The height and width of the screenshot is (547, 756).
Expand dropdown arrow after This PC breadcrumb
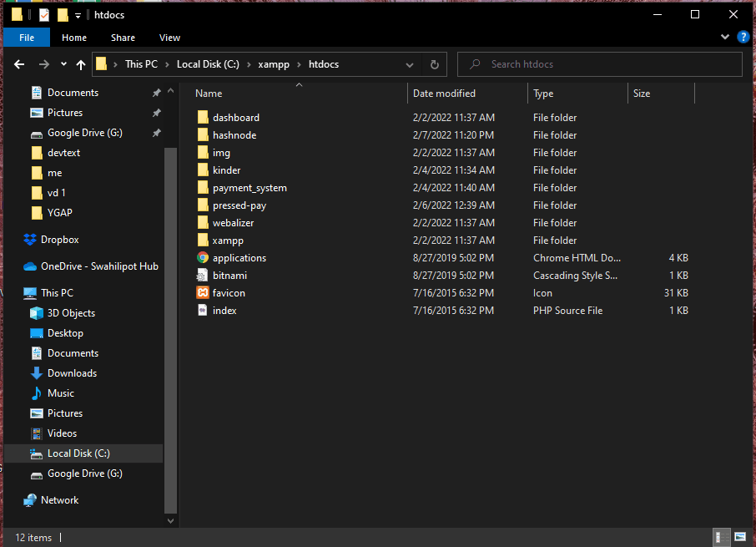tap(167, 64)
